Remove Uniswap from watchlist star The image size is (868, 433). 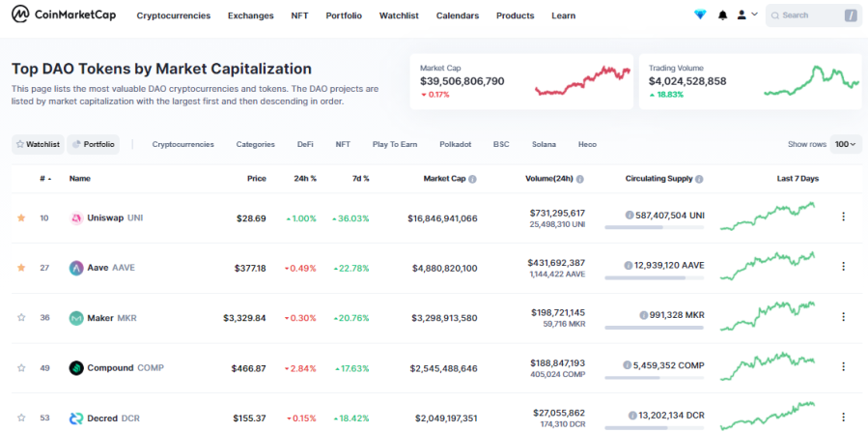coord(21,217)
